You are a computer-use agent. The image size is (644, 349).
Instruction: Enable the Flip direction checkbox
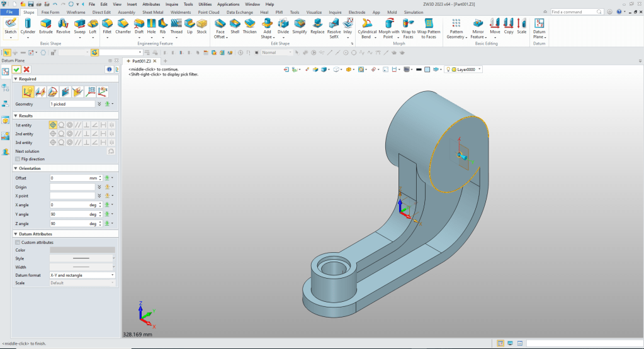click(x=18, y=159)
